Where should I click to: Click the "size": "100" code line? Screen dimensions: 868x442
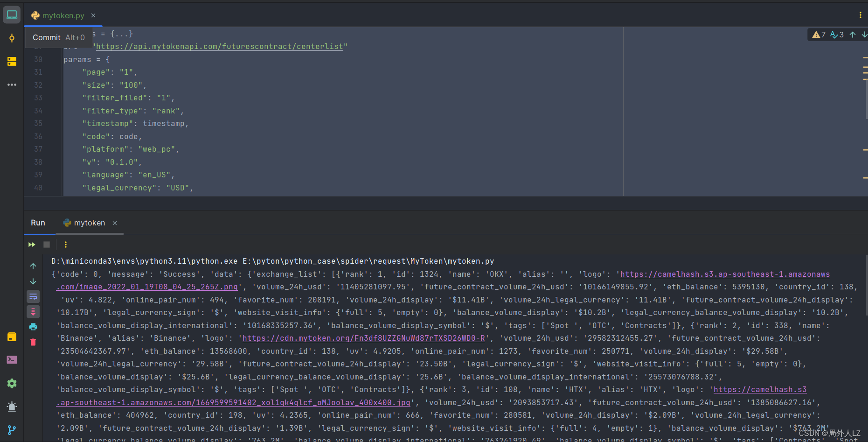point(114,85)
